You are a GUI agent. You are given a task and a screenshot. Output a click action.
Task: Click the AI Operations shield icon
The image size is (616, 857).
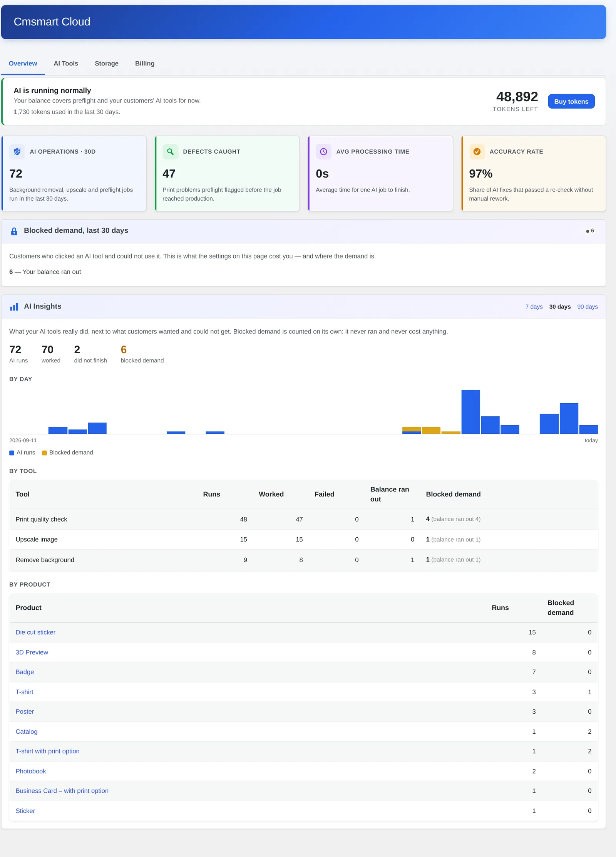click(x=17, y=152)
